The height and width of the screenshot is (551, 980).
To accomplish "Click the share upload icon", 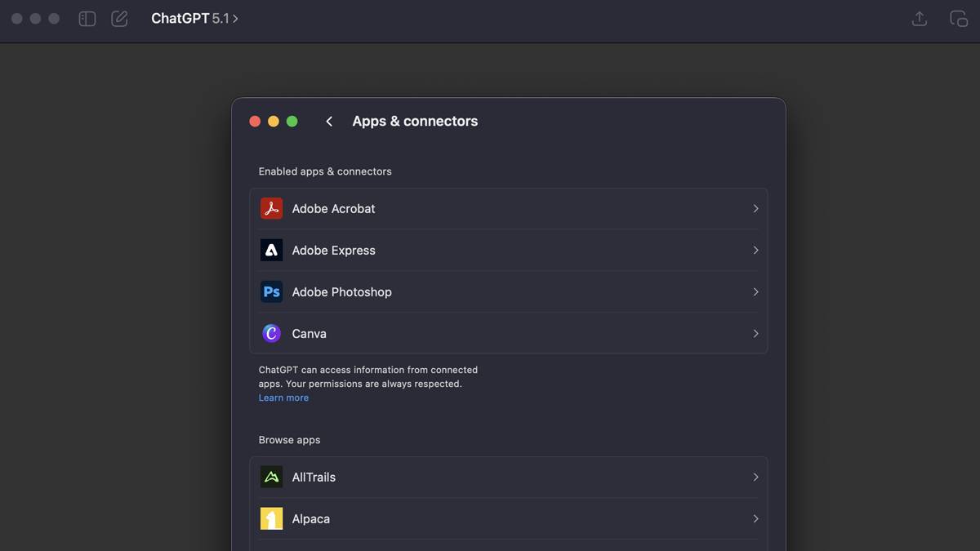I will point(920,19).
